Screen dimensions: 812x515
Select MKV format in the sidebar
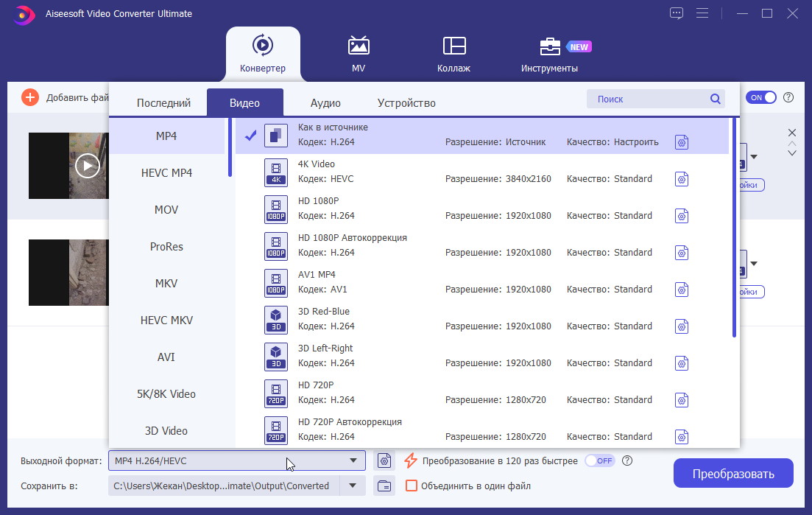tap(166, 284)
